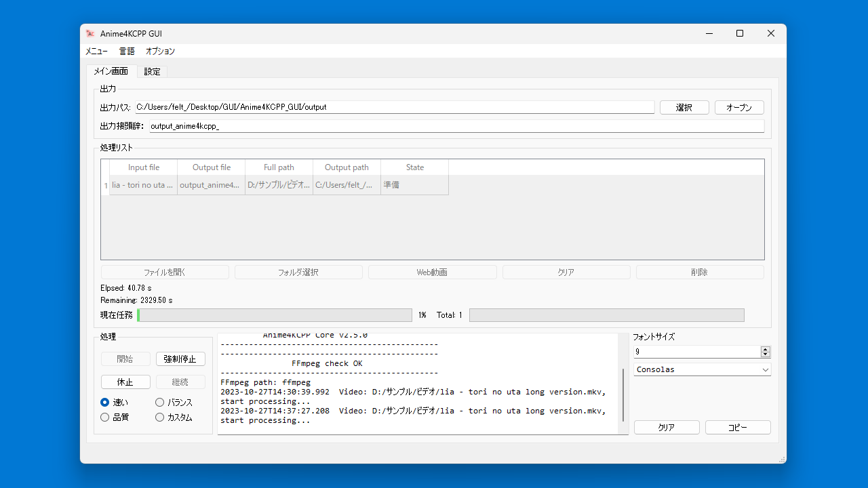
Task: Click the Web動画 button
Action: [x=432, y=272]
